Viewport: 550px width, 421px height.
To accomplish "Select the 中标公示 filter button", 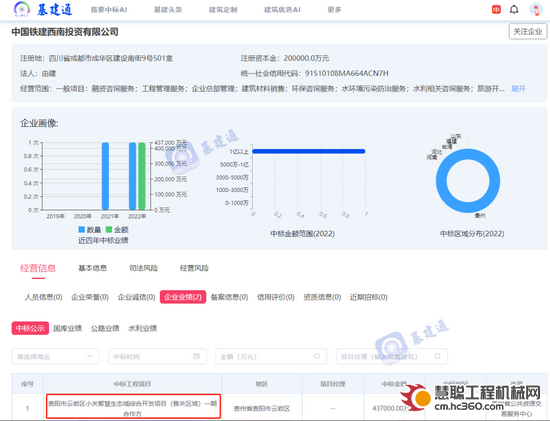I will click(x=30, y=328).
